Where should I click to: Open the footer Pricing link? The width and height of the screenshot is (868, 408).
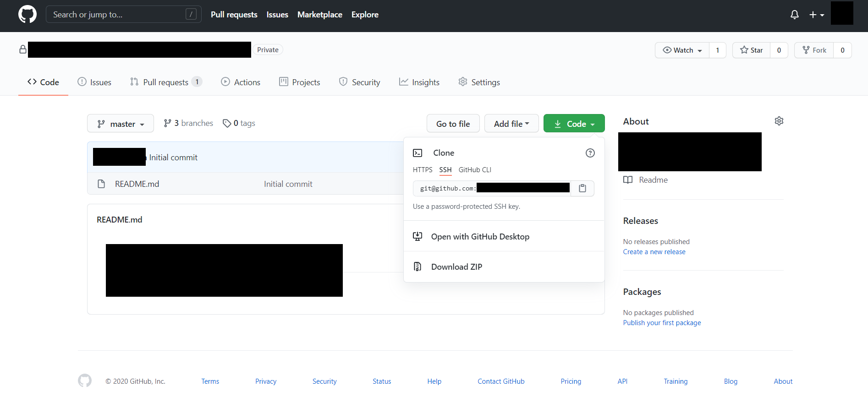pos(571,381)
